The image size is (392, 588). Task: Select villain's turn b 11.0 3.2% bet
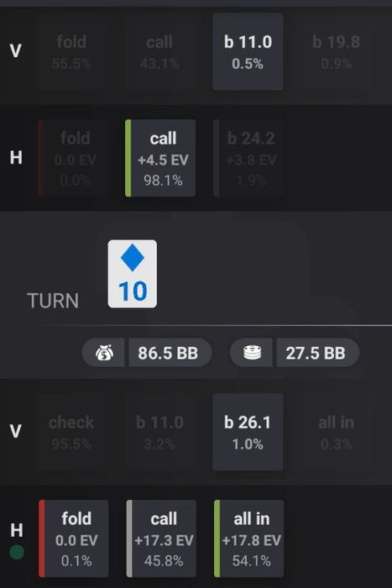tap(159, 432)
